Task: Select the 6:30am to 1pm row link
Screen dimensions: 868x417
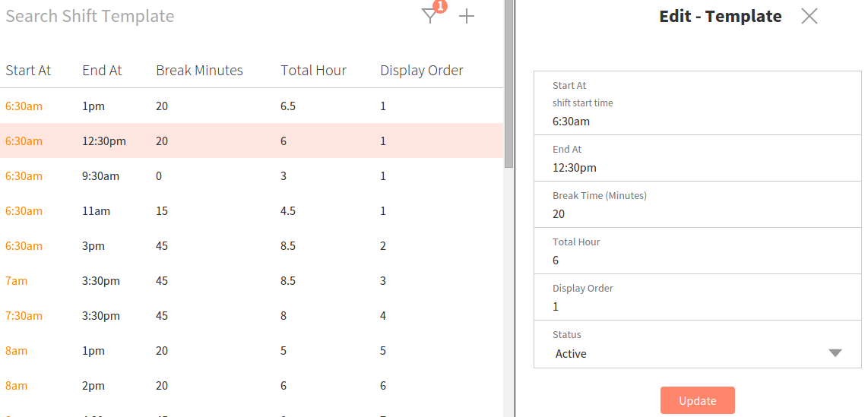Action: tap(24, 106)
